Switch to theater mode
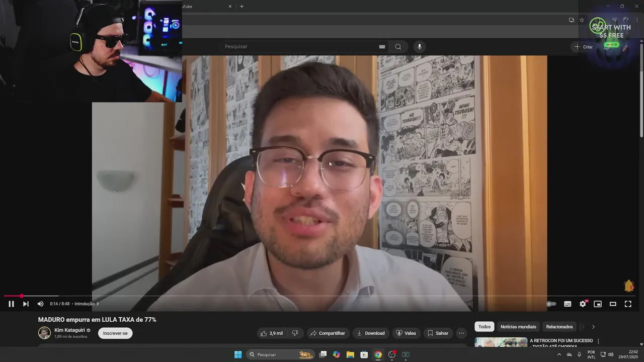 [x=613, y=304]
